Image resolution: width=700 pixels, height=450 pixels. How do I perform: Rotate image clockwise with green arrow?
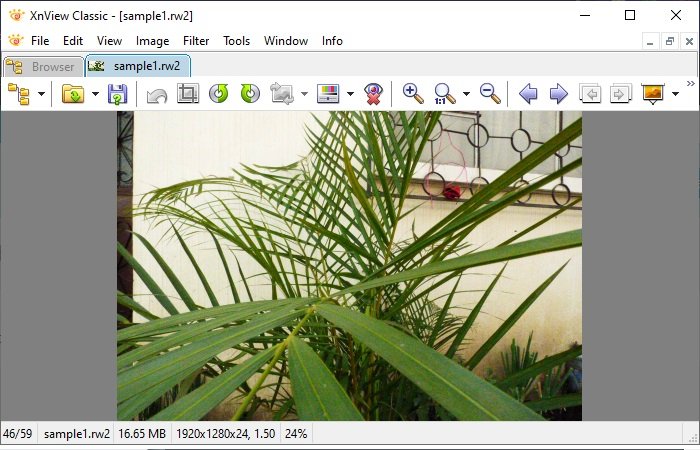pyautogui.click(x=250, y=94)
